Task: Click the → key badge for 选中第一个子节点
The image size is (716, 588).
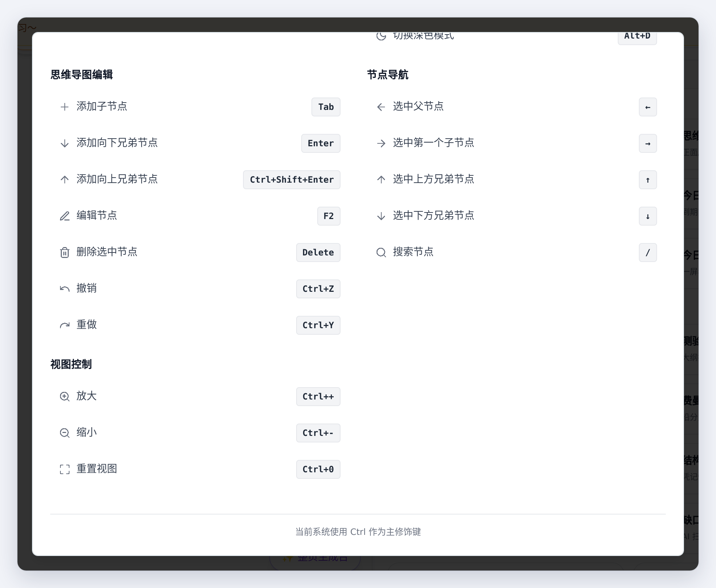Action: tap(648, 143)
